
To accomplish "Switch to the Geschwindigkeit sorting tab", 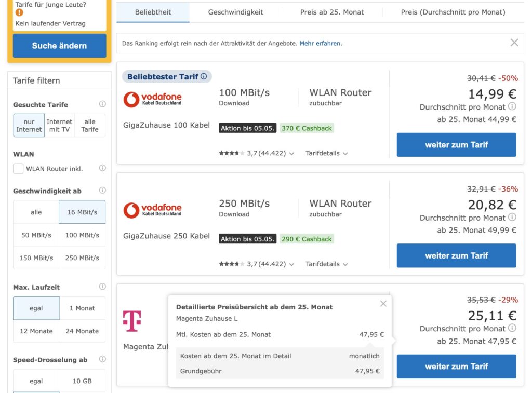I will point(235,12).
